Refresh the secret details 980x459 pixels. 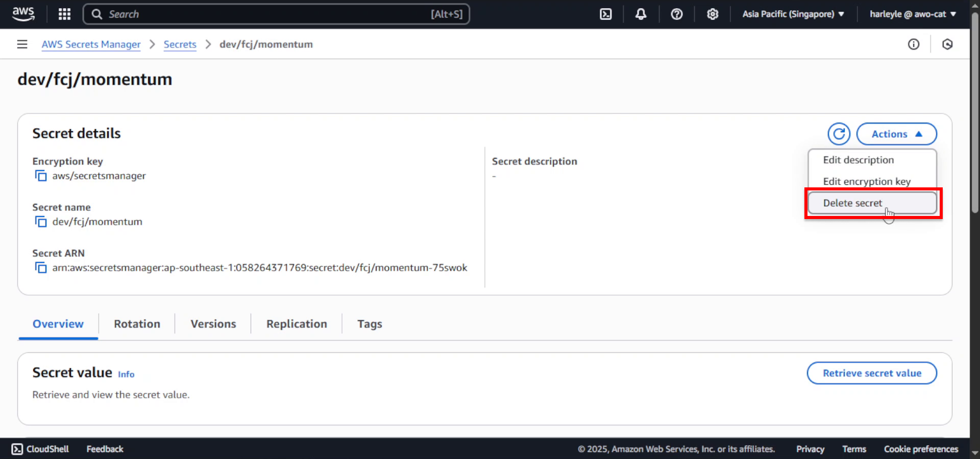pos(839,134)
